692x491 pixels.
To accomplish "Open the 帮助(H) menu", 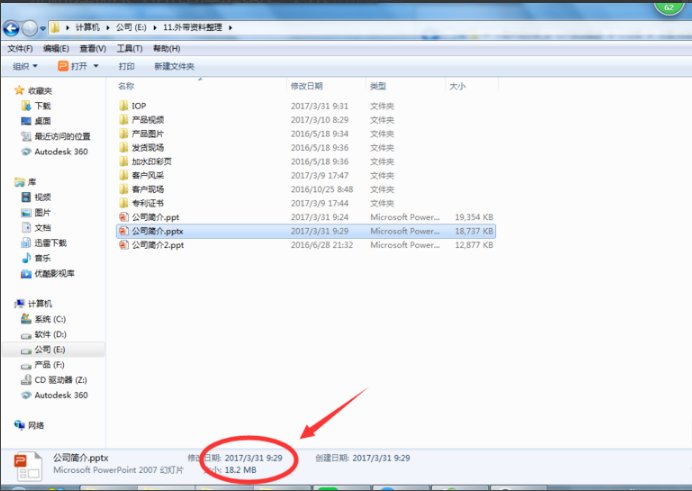I will tap(166, 49).
